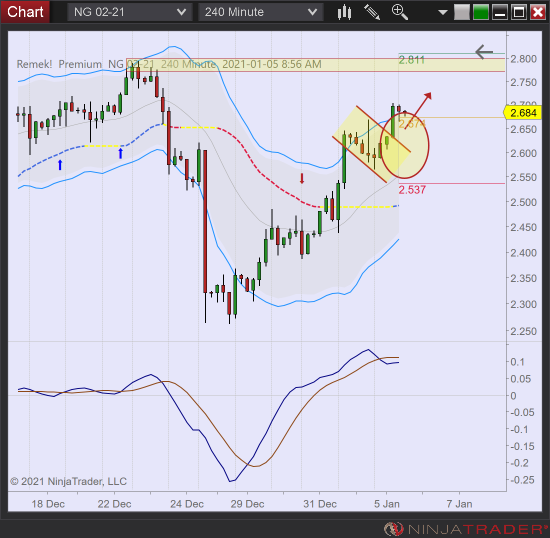Click the green 2.811 level label
Viewport: 550px width, 538px height.
coord(411,60)
